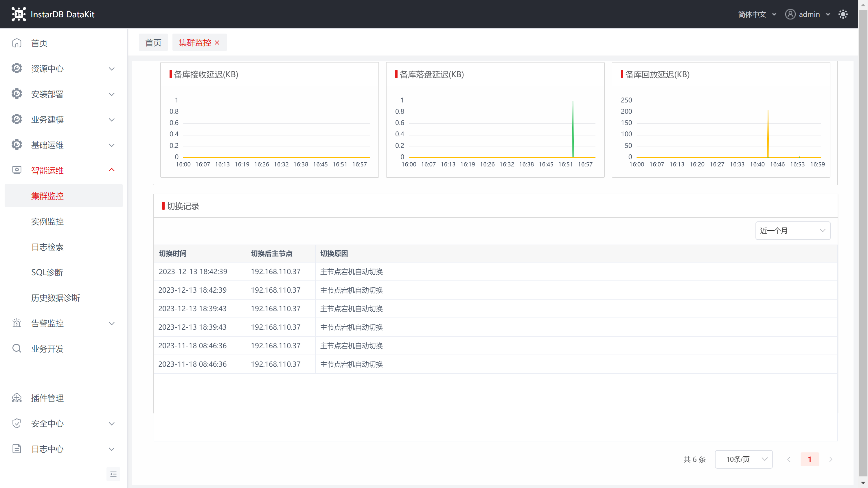Open 首页 in the sidebar menu
The width and height of the screenshot is (868, 488).
pyautogui.click(x=64, y=43)
